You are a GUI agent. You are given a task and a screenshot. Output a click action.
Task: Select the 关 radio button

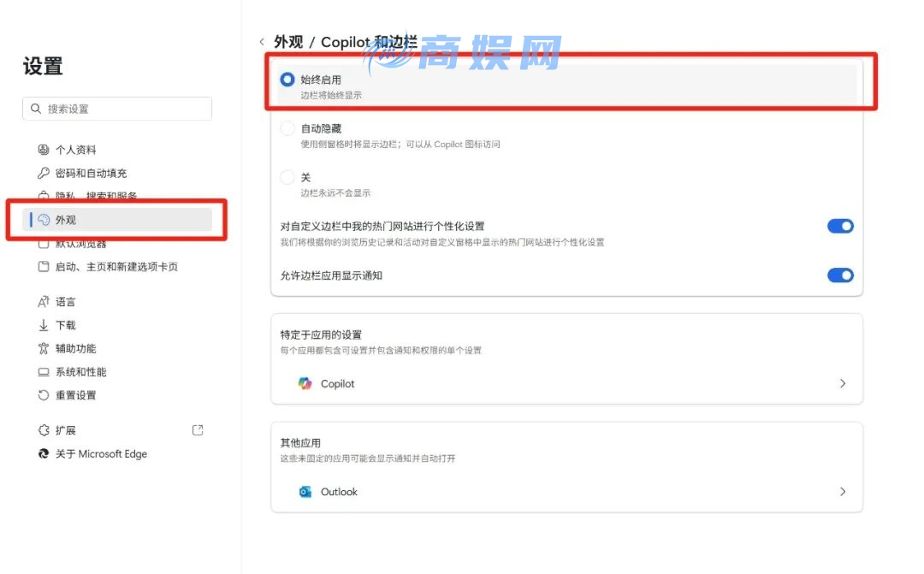[287, 177]
